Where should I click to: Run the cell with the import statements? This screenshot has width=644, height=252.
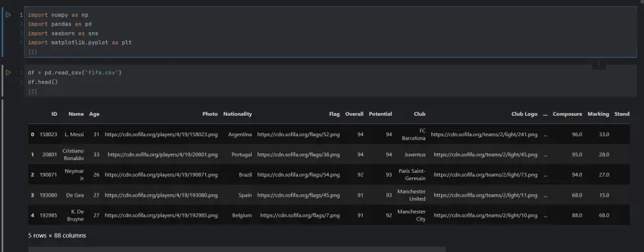pyautogui.click(x=8, y=15)
